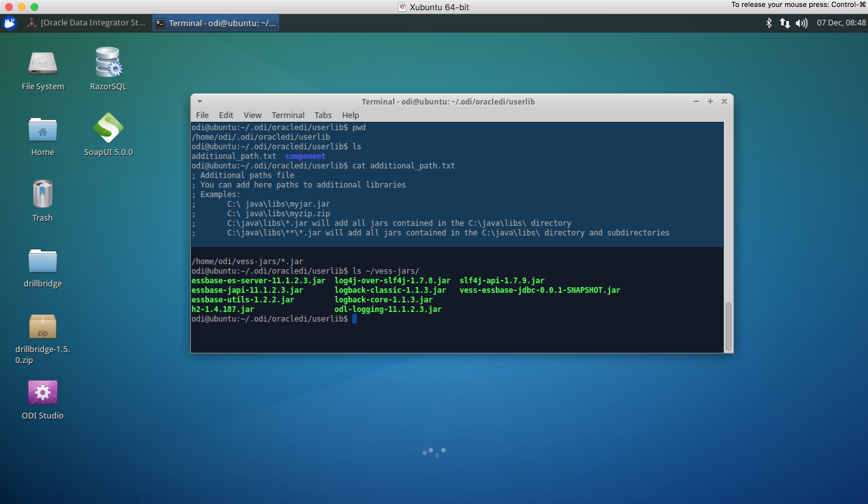The width and height of the screenshot is (868, 504).
Task: Open the Xfce whisker menu icon
Action: pyautogui.click(x=10, y=23)
